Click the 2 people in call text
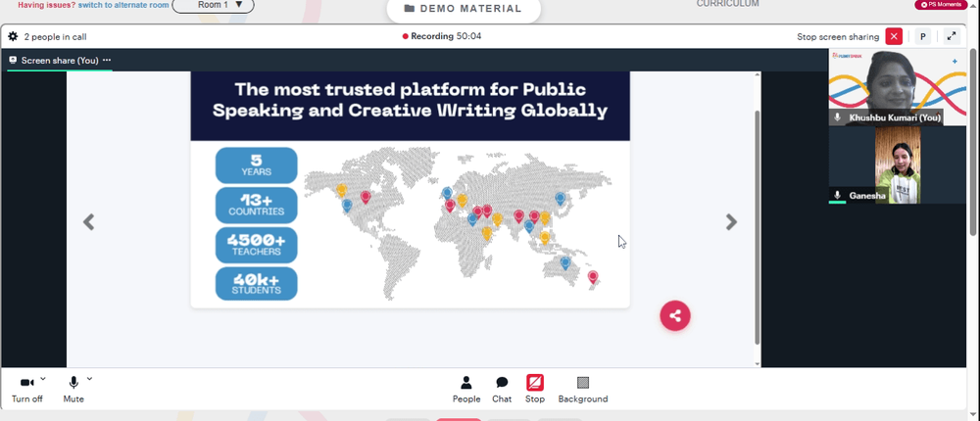 55,37
